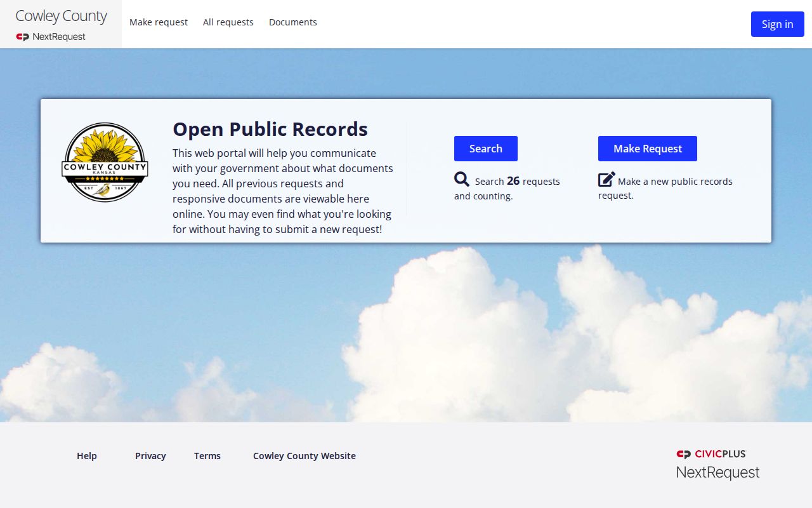Click the CivicPlus NextRequest footer logo
The width and height of the screenshot is (812, 508).
[x=717, y=464]
